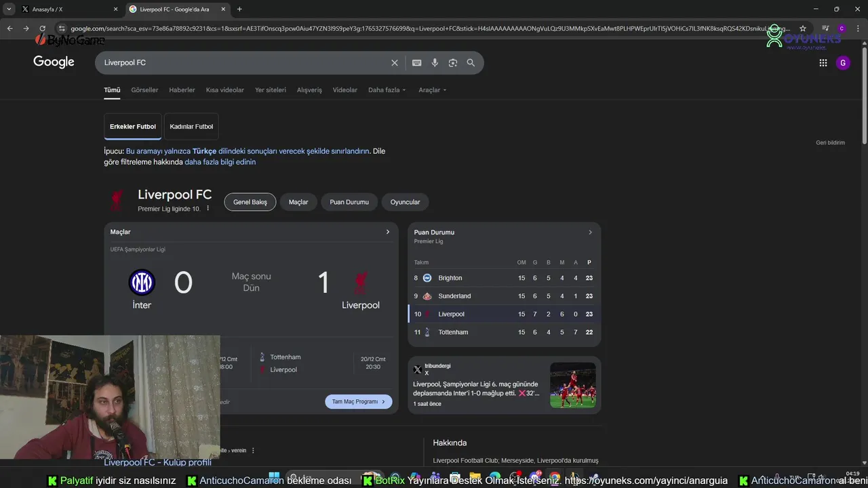
Task: Open site information icon in address bar
Action: (61, 28)
